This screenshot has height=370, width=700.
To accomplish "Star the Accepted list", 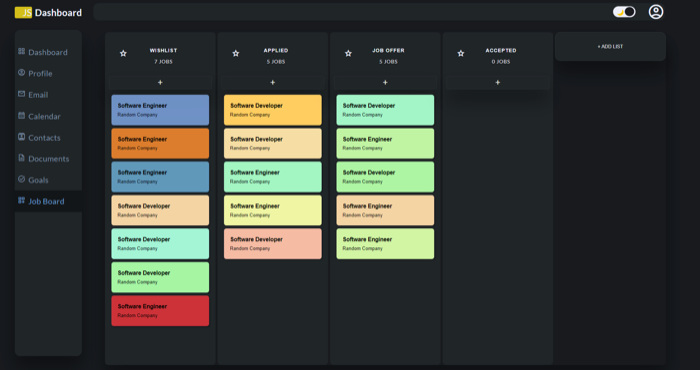I will [x=461, y=54].
